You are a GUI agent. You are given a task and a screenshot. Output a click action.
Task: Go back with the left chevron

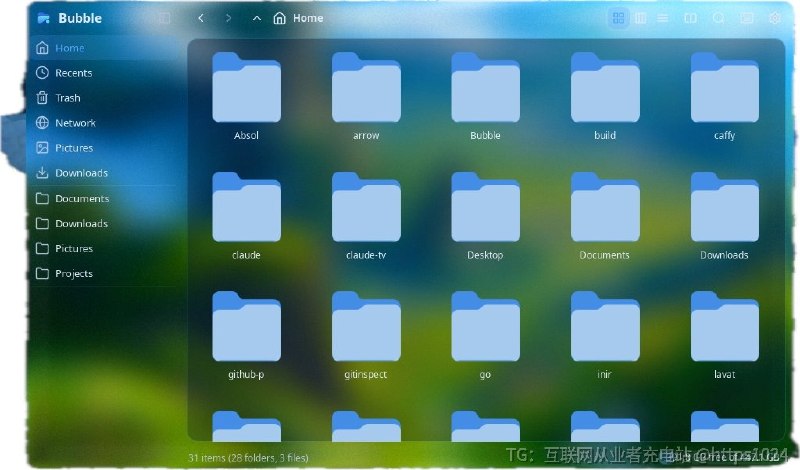click(201, 18)
